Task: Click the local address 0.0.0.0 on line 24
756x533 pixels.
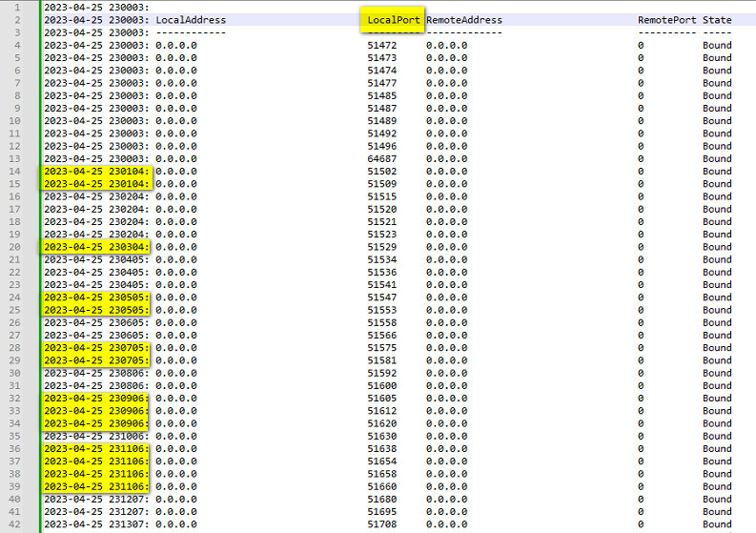Action: point(176,297)
